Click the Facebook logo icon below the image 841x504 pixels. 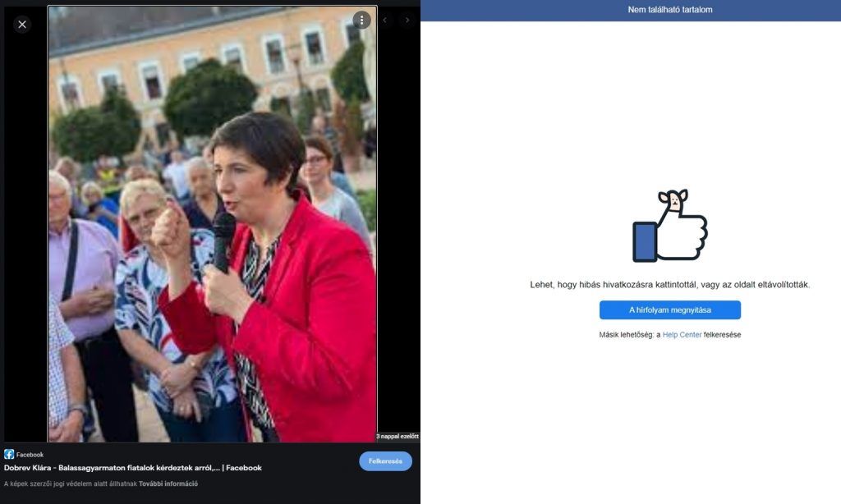tap(9, 454)
